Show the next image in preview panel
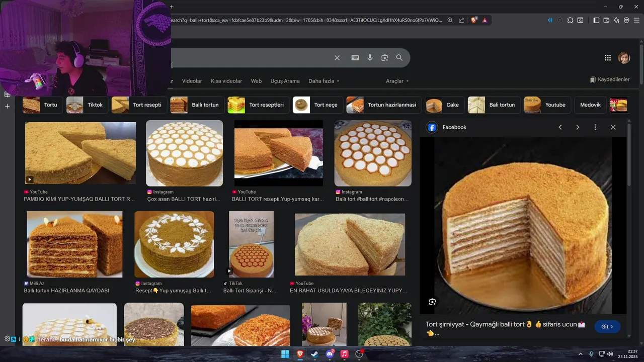This screenshot has height=362, width=644. click(578, 127)
